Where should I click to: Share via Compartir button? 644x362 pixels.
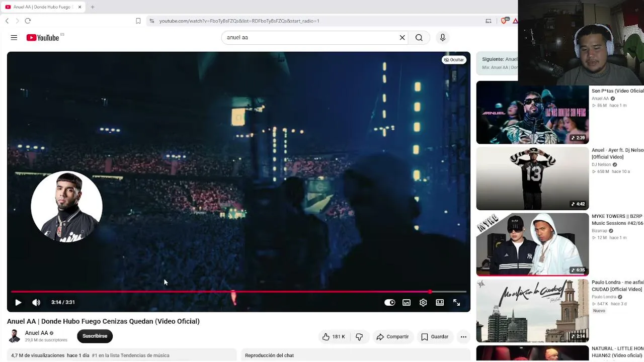(392, 337)
